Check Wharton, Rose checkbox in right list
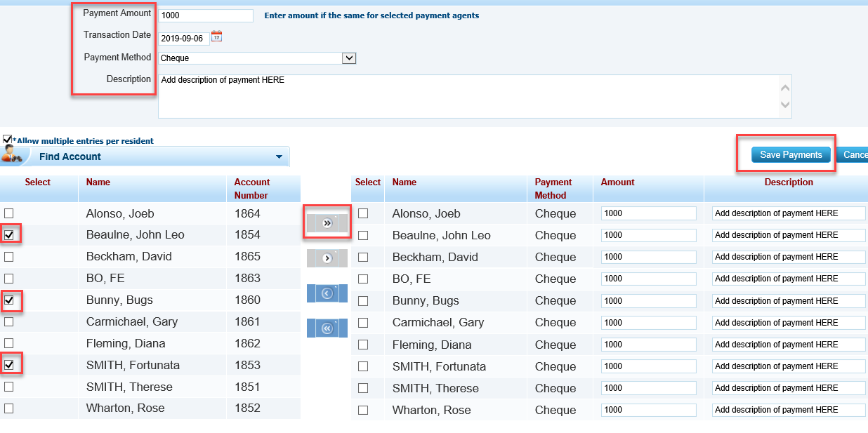Viewport: 868px width, 433px height. [363, 411]
